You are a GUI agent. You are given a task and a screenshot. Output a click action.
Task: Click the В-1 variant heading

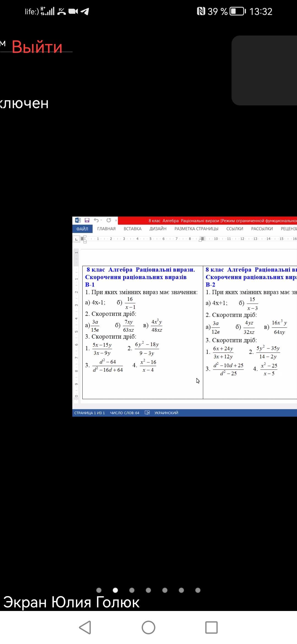[90, 285]
